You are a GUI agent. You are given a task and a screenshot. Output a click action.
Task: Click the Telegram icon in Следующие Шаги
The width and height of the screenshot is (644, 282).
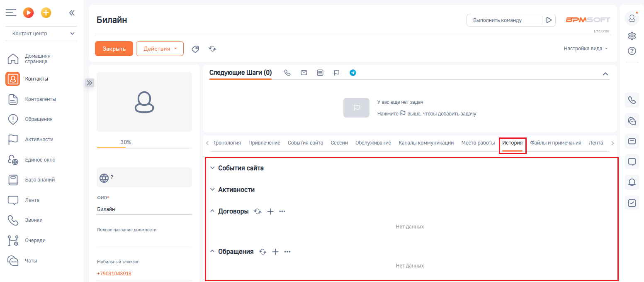(353, 73)
